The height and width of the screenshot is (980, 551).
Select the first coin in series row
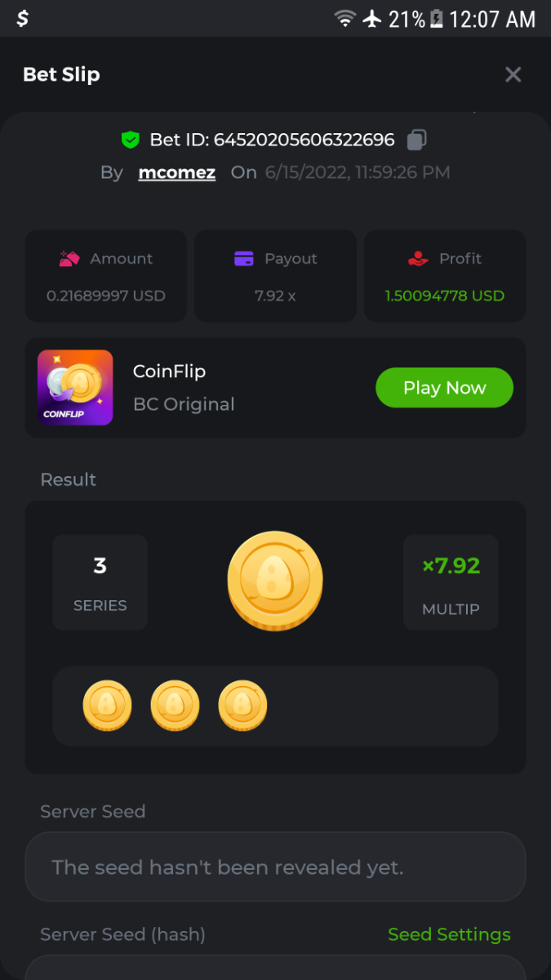107,706
